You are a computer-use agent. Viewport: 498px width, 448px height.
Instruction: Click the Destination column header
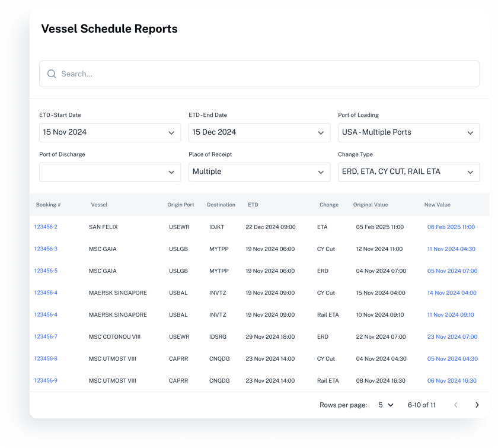(x=221, y=205)
